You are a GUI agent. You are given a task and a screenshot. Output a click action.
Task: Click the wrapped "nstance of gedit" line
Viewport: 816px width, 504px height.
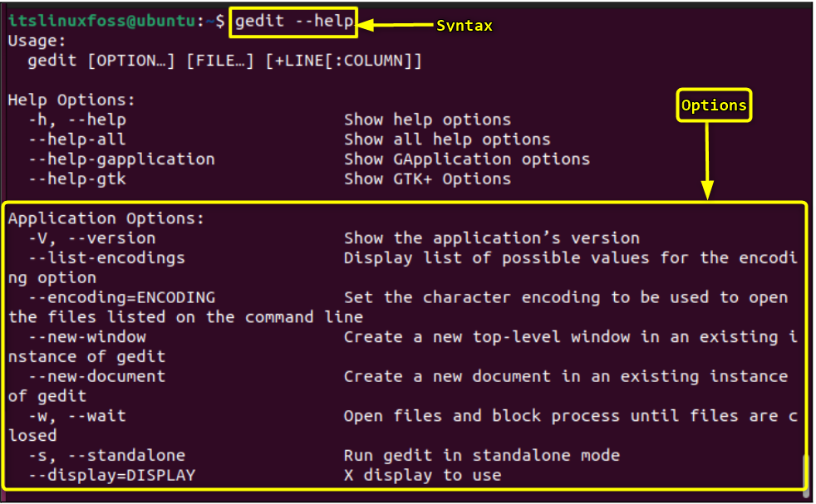coord(87,357)
